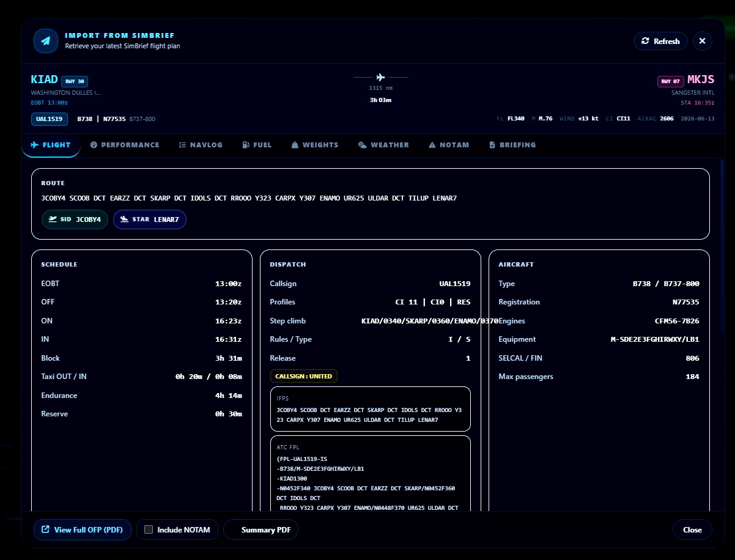735x560 pixels.
Task: Switch to the Fuel tab
Action: point(257,146)
